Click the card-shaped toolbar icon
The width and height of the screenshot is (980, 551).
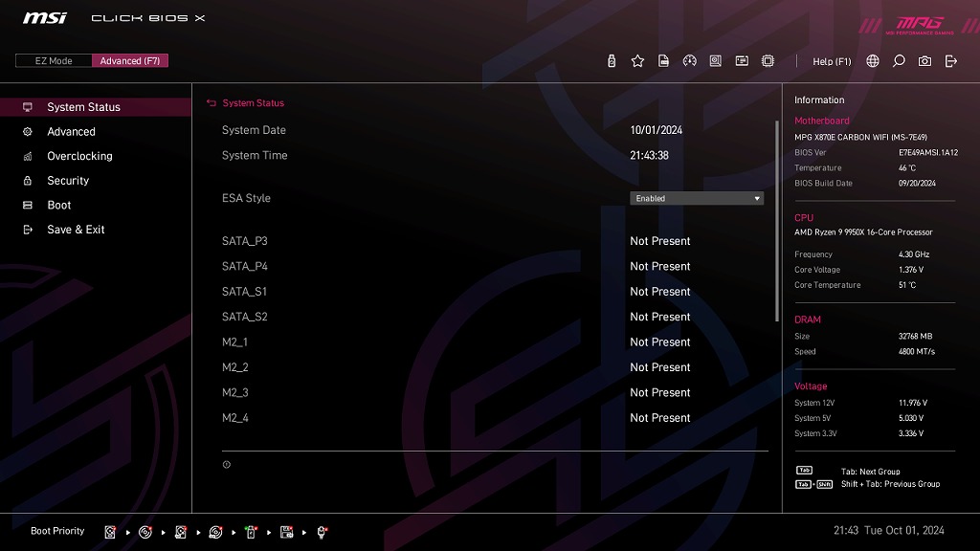pos(742,60)
